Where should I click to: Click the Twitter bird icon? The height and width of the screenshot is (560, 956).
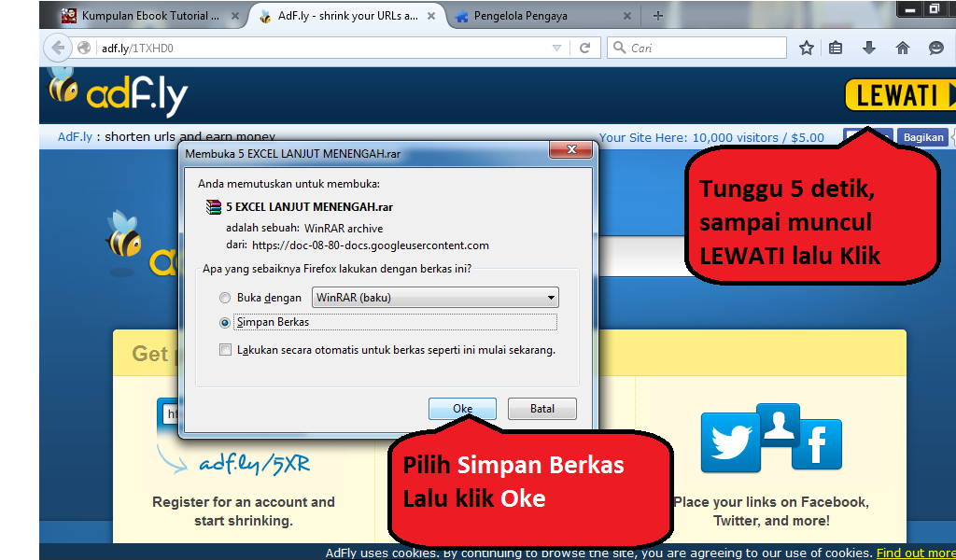(x=730, y=442)
